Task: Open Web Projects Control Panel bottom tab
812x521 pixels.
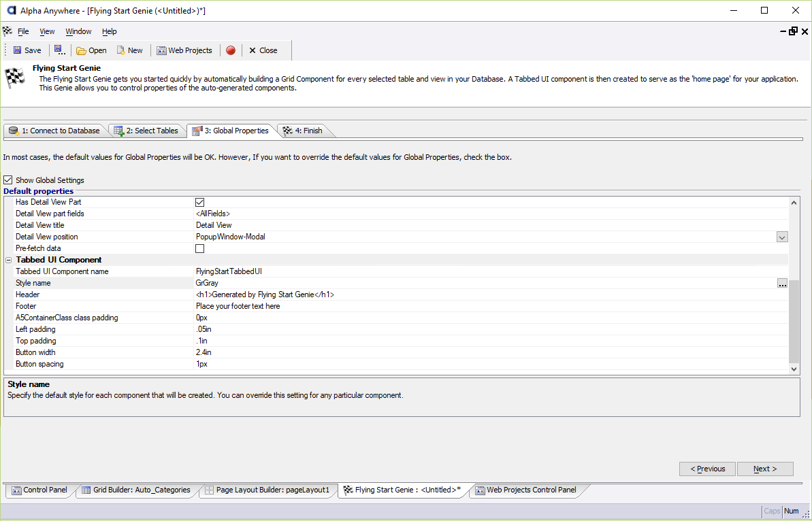Action: [525, 490]
